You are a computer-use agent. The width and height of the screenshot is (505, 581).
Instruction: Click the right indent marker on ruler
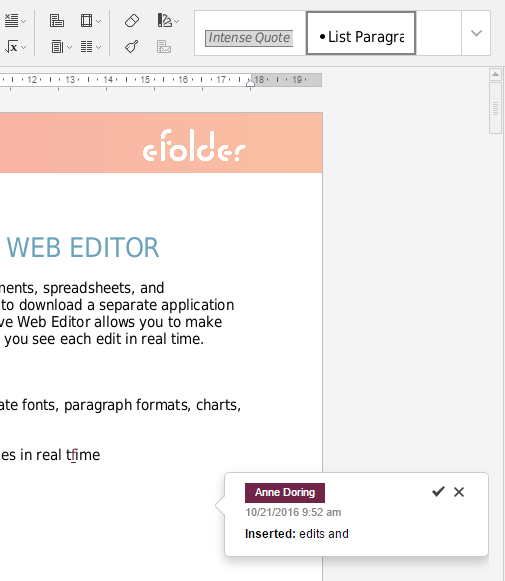pos(250,83)
